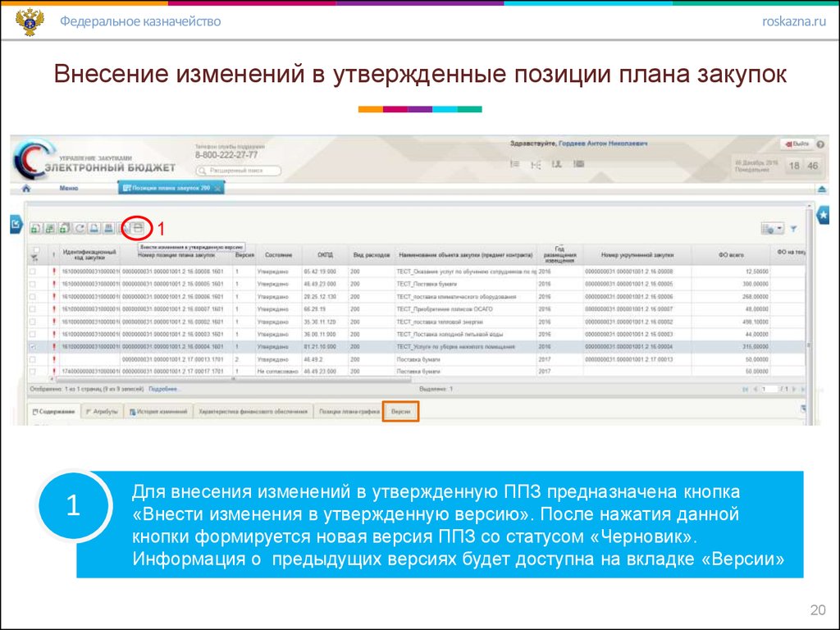Check the 'Не согласовано' row checkbox

(33, 372)
